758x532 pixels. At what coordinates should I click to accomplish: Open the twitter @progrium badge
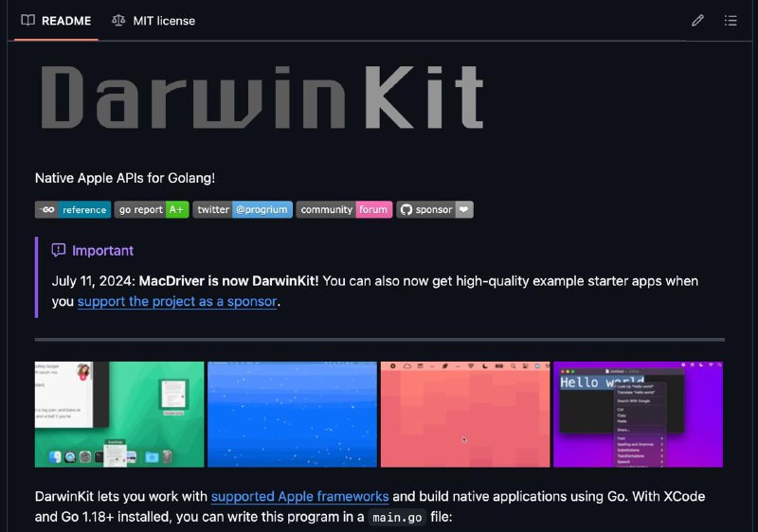243,209
